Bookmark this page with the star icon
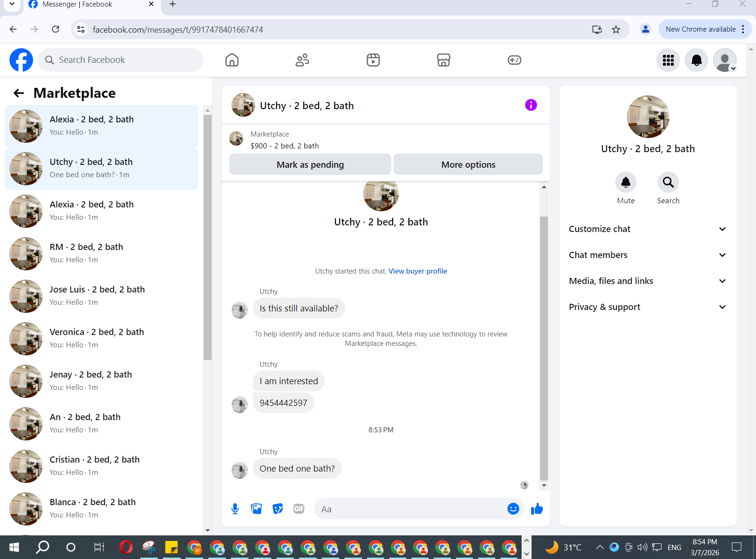Screen dimensions: 756x559 pyautogui.click(x=616, y=29)
